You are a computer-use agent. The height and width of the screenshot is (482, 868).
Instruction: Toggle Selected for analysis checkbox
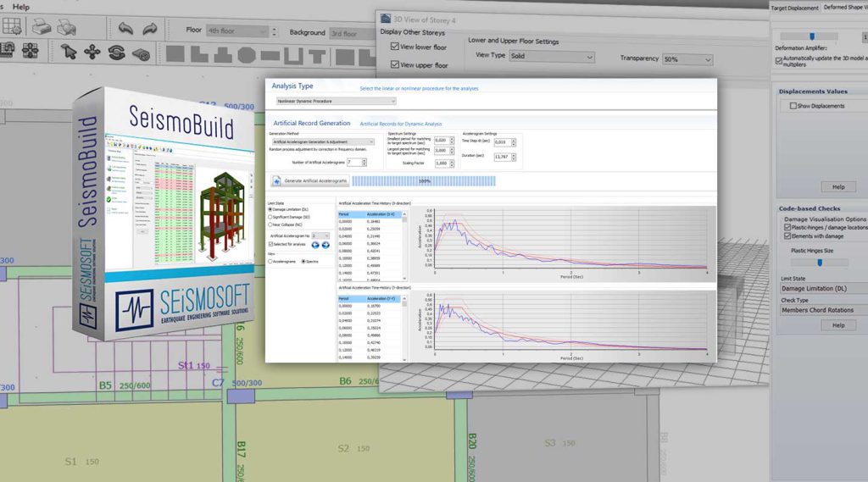point(270,244)
